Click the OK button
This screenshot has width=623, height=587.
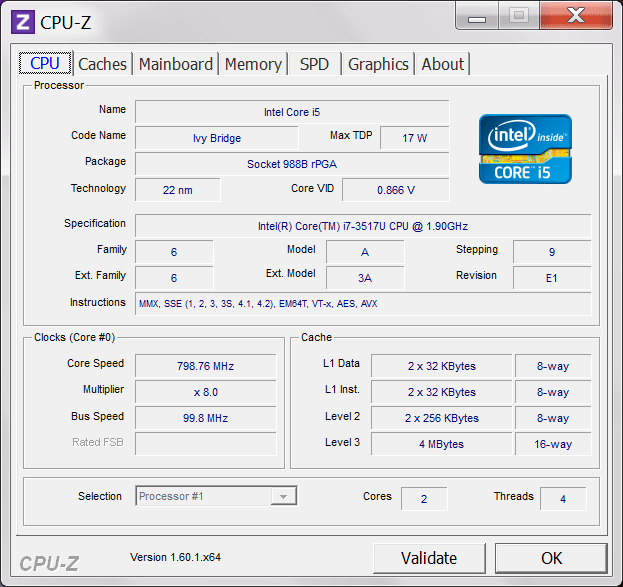pos(551,558)
